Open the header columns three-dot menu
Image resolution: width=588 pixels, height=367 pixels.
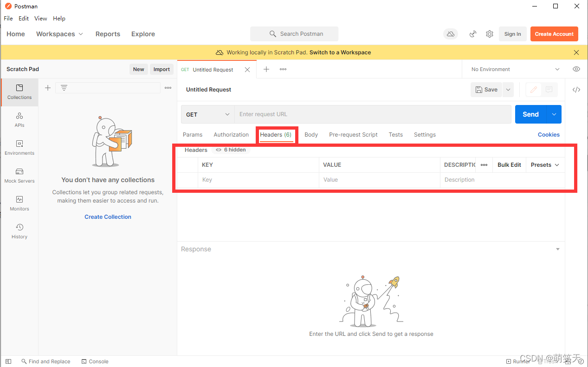[484, 165]
